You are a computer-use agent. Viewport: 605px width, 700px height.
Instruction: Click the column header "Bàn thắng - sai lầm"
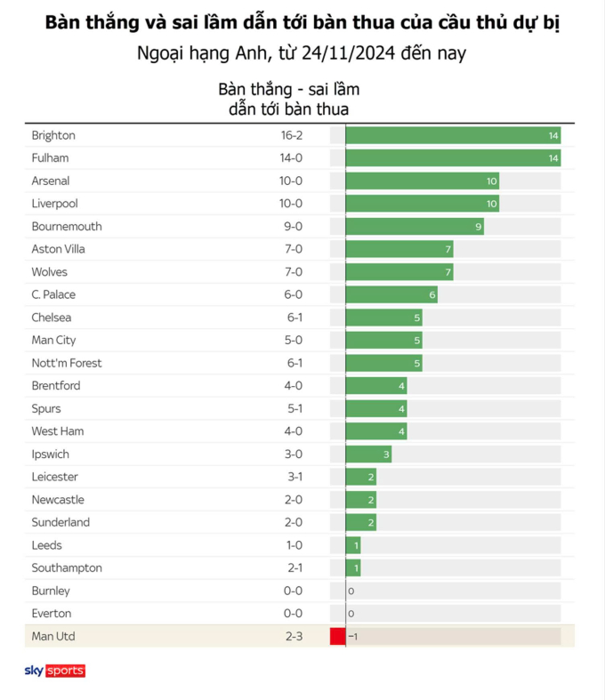(x=288, y=91)
